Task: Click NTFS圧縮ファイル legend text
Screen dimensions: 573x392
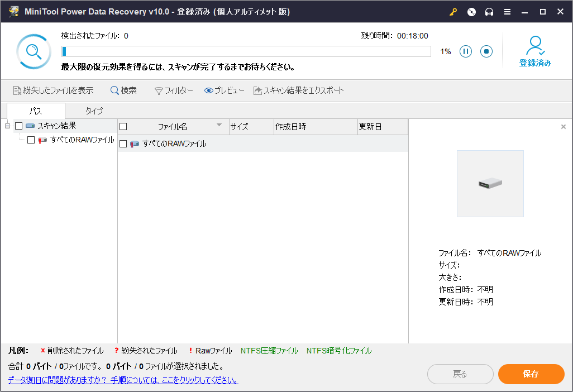Action: click(x=269, y=351)
